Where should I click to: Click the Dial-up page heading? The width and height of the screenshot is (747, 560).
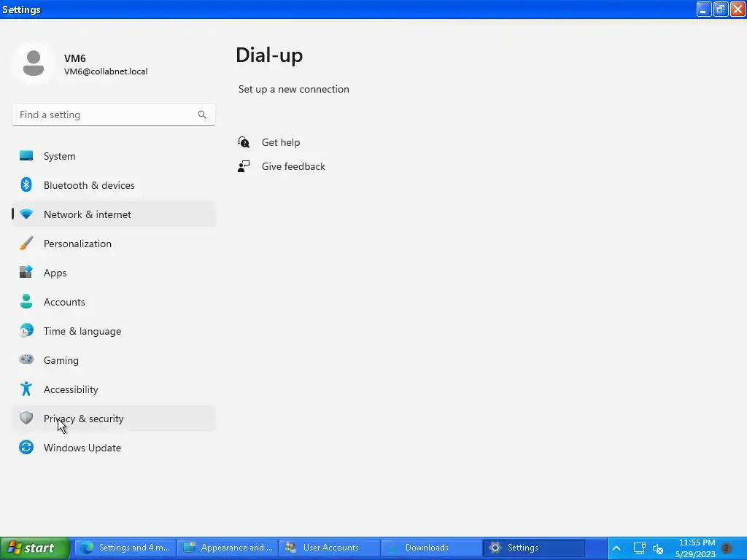[x=269, y=55]
